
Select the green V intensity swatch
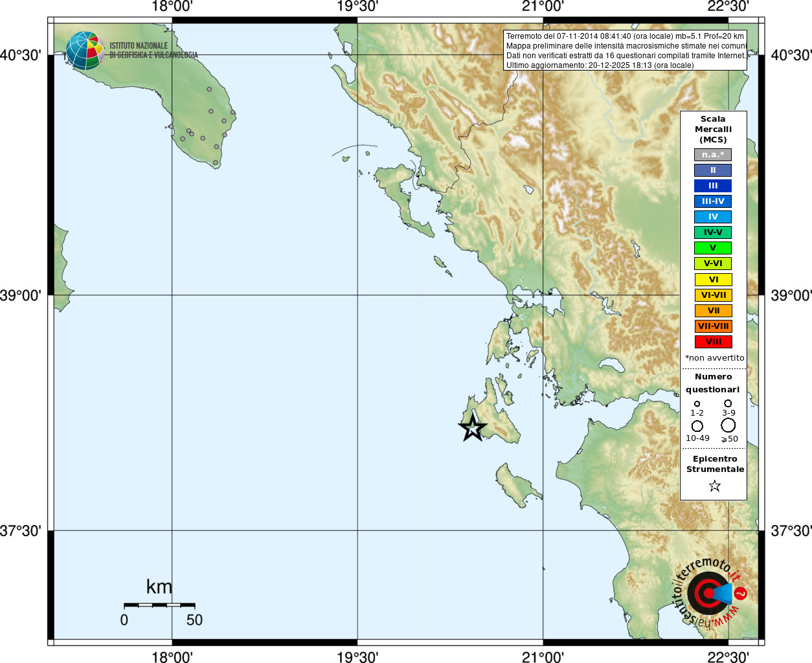pos(713,248)
